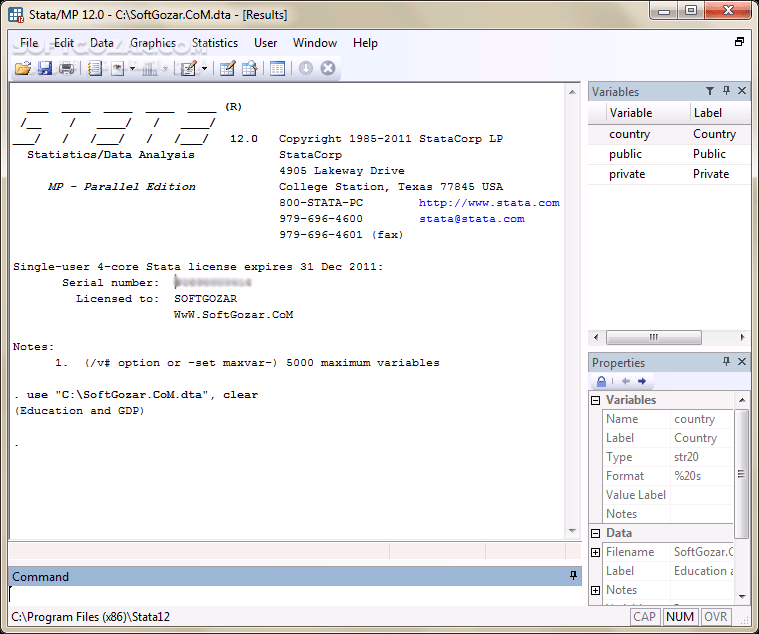Click the Variable column header
The width and height of the screenshot is (759, 634).
pyautogui.click(x=648, y=113)
